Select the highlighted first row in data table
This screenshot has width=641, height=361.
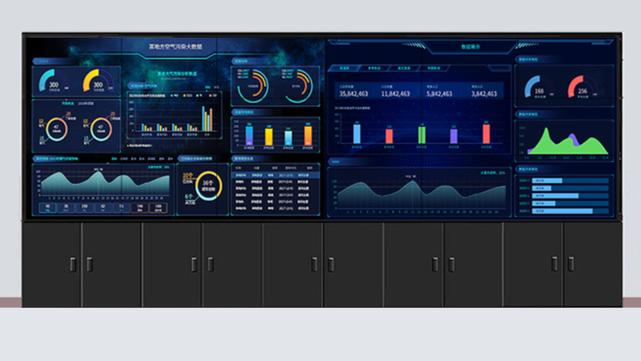point(275,175)
